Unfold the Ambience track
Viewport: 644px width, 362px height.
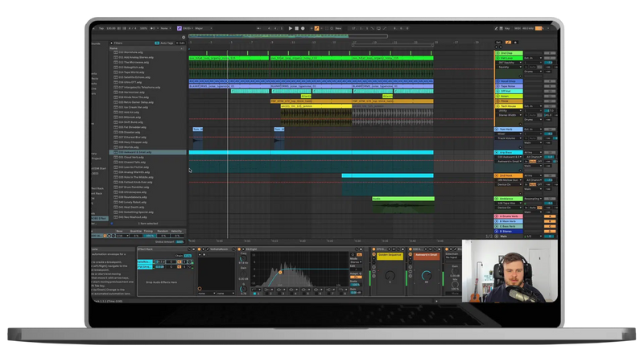(497, 197)
